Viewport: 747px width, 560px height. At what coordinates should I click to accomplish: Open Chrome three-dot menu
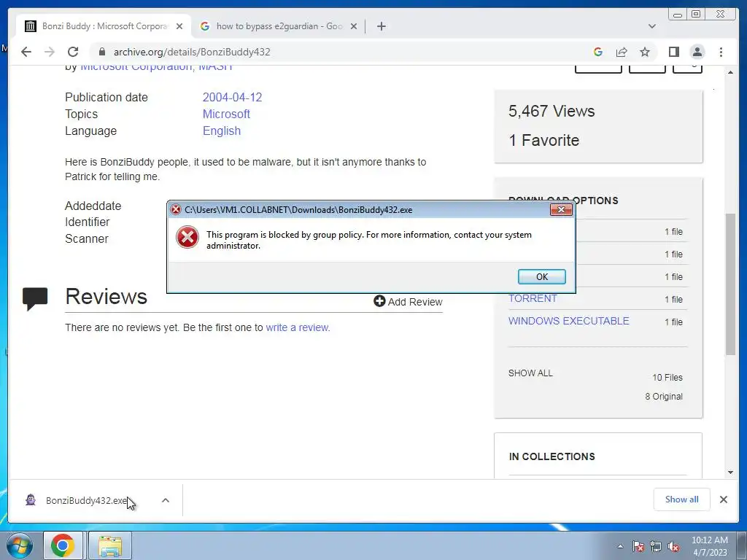721,52
